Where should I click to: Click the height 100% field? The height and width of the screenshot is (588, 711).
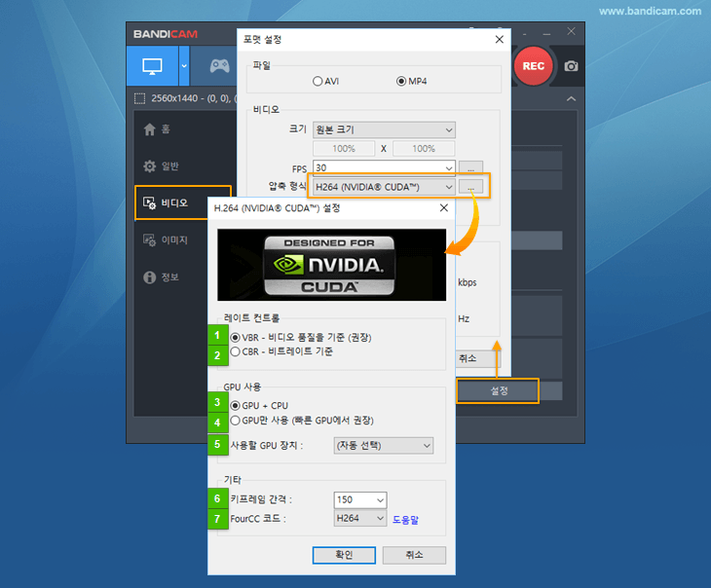[x=424, y=149]
